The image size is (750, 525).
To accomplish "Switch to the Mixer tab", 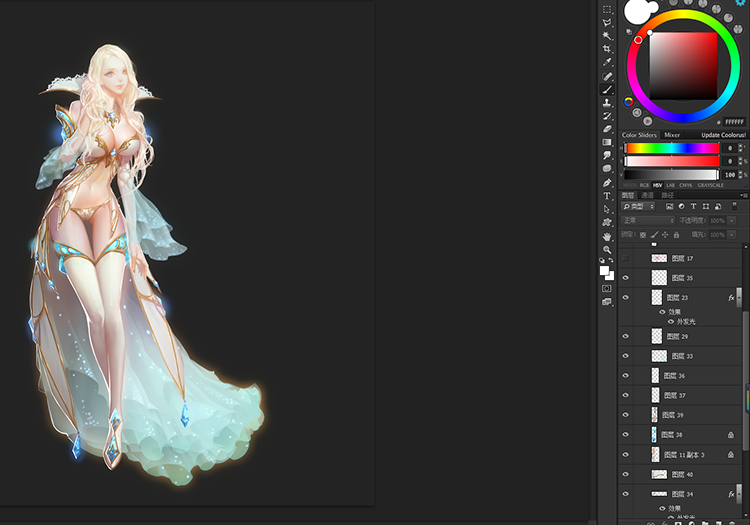I will [x=672, y=135].
